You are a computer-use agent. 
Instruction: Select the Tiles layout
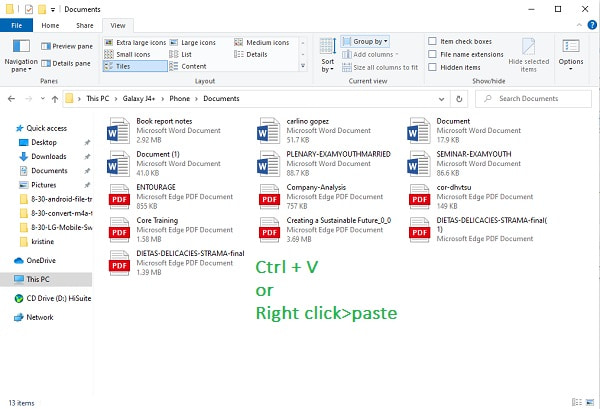pyautogui.click(x=135, y=66)
